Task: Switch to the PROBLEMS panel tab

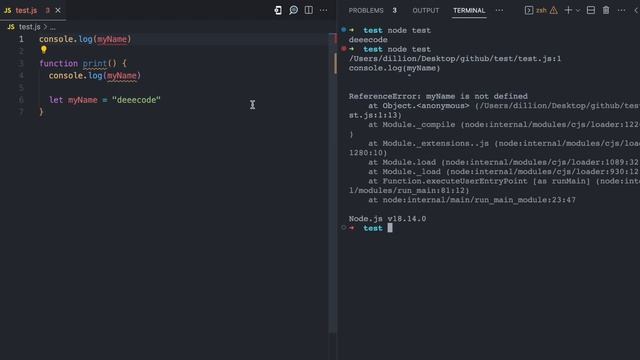Action: 366,10
